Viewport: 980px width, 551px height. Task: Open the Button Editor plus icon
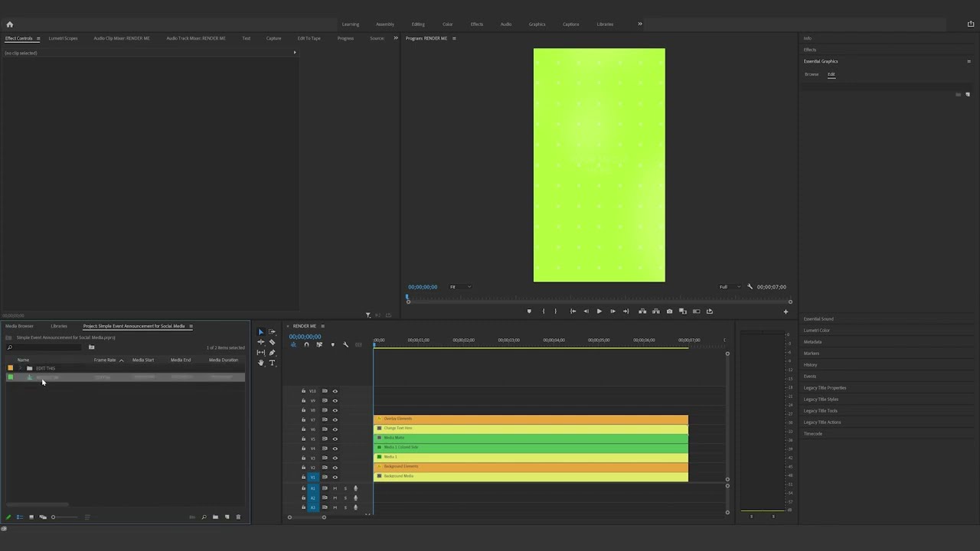point(785,311)
